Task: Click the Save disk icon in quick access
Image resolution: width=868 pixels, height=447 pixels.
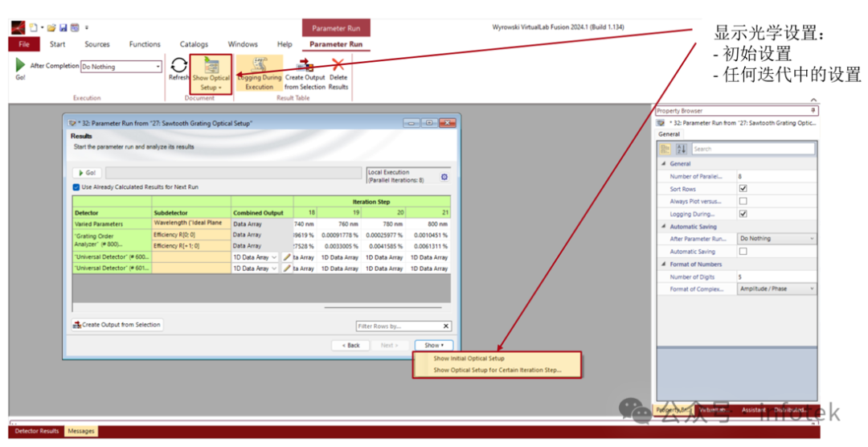Action: [x=63, y=27]
